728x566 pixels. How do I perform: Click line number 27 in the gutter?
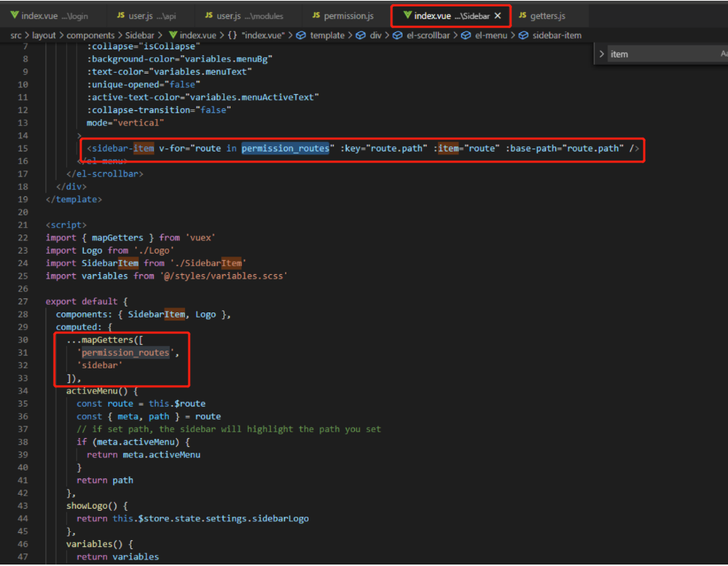tap(23, 301)
